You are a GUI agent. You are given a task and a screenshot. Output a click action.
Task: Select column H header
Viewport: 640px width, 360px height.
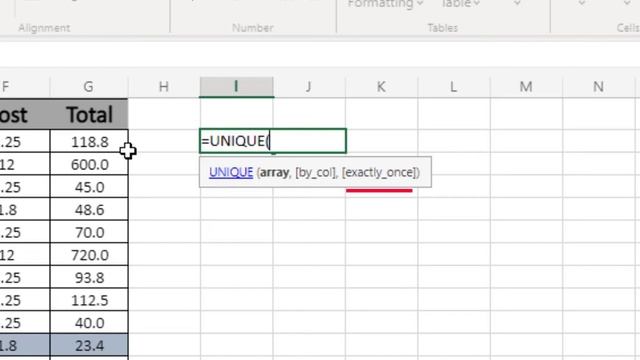pyautogui.click(x=164, y=87)
